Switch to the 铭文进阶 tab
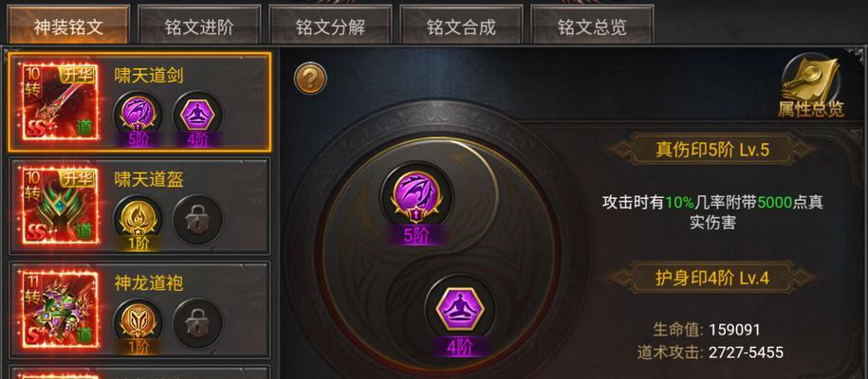This screenshot has height=379, width=868. point(199,26)
